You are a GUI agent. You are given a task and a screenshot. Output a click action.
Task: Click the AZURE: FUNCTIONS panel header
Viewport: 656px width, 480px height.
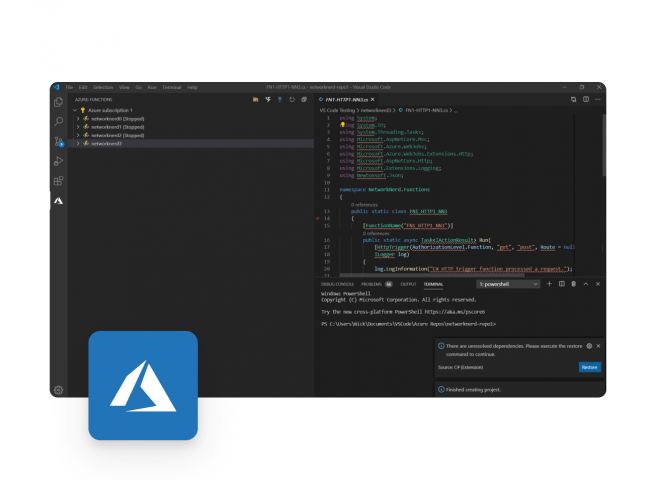coord(93,100)
